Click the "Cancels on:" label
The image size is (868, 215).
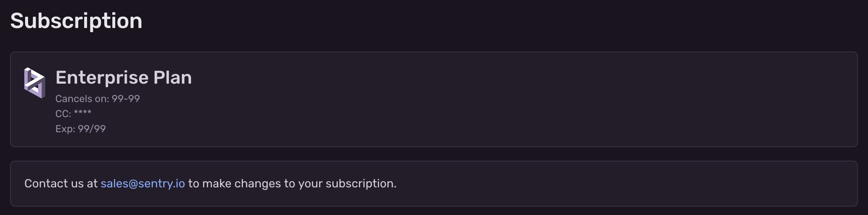[82, 99]
